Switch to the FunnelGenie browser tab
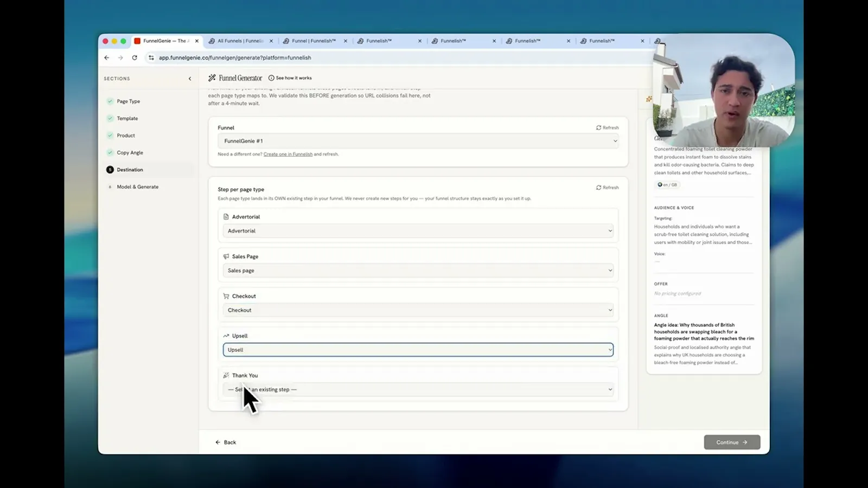This screenshot has width=868, height=488. tap(166, 41)
